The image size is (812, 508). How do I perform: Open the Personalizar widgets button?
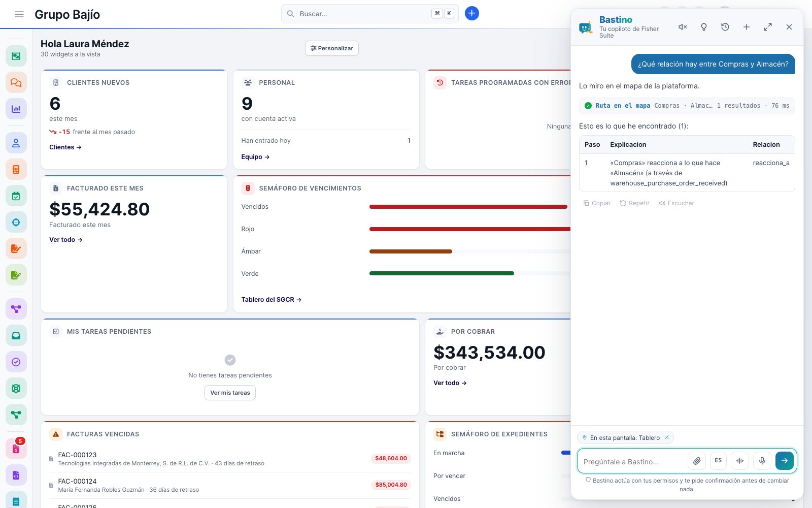(332, 48)
